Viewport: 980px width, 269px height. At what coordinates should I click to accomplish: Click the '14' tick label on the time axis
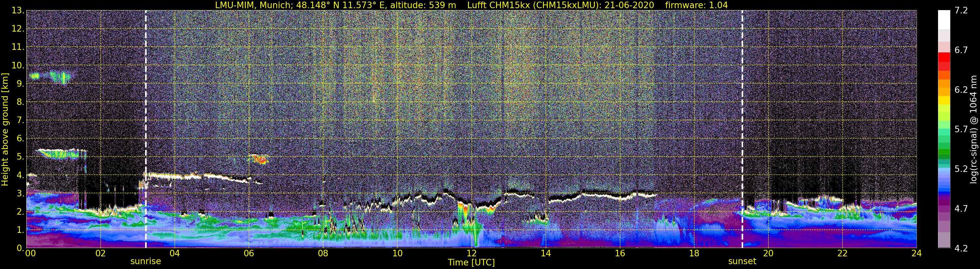point(545,253)
